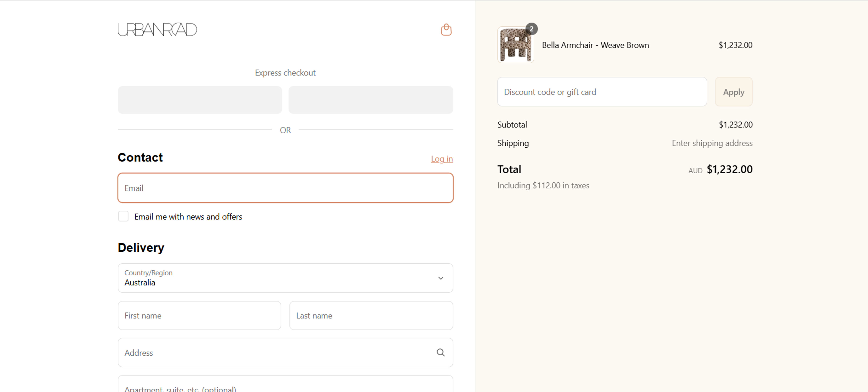Click the Urban Road logo
Viewport: 868px width, 392px height.
click(157, 30)
